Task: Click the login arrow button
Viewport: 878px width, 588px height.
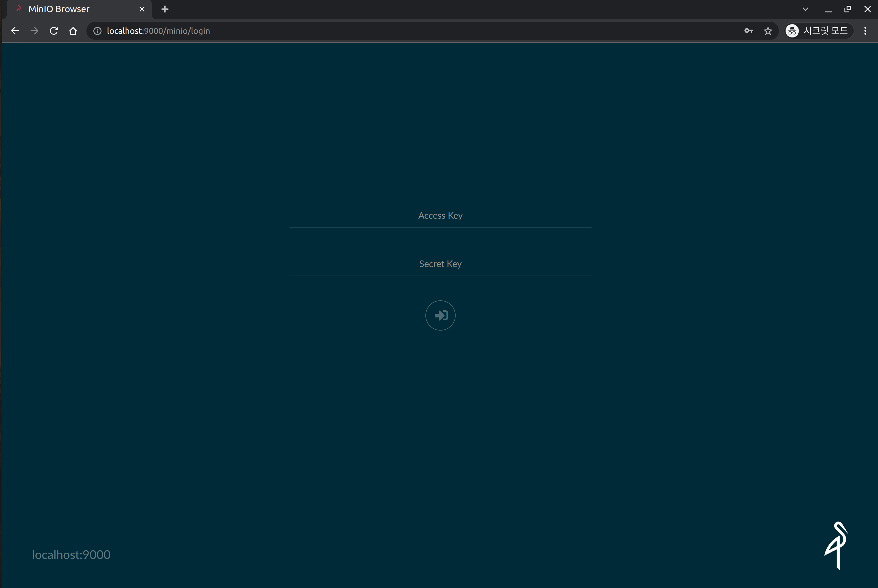Action: point(440,315)
